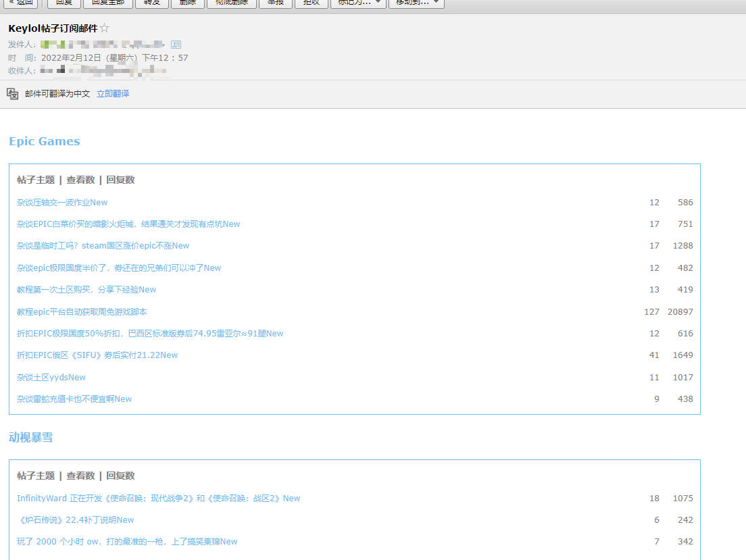
Task: Open post about EPIC白菜价买的暗影火炬城
Action: tap(128, 224)
